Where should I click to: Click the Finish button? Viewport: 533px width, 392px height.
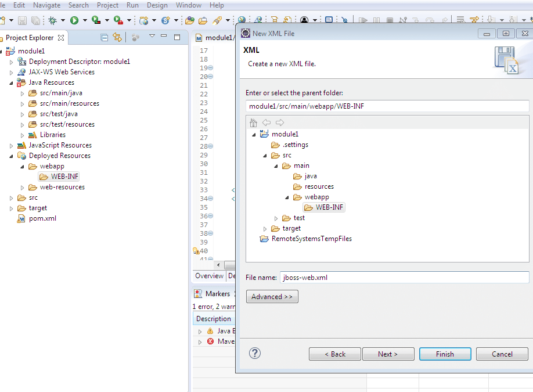445,354
